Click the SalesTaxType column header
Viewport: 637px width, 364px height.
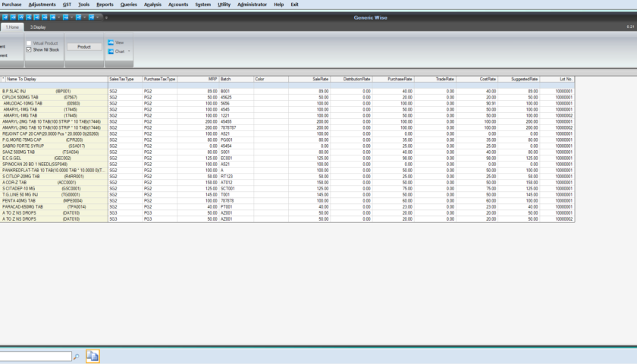(125, 79)
